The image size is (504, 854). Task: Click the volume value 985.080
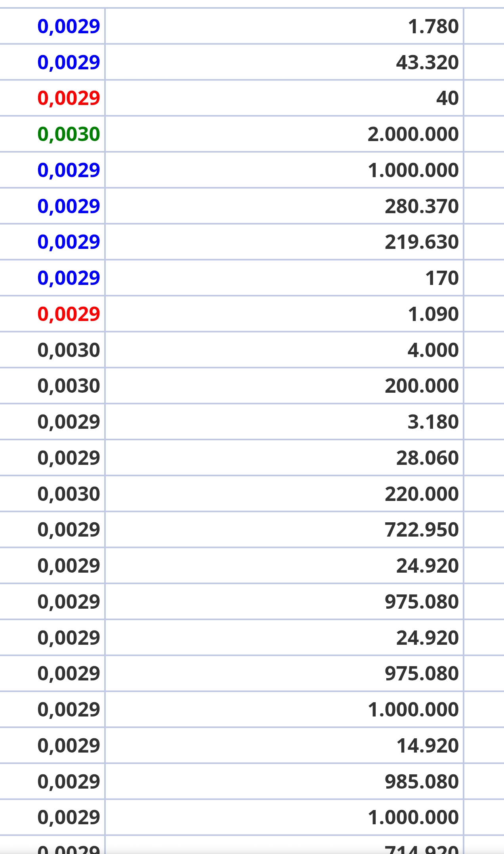tap(422, 781)
